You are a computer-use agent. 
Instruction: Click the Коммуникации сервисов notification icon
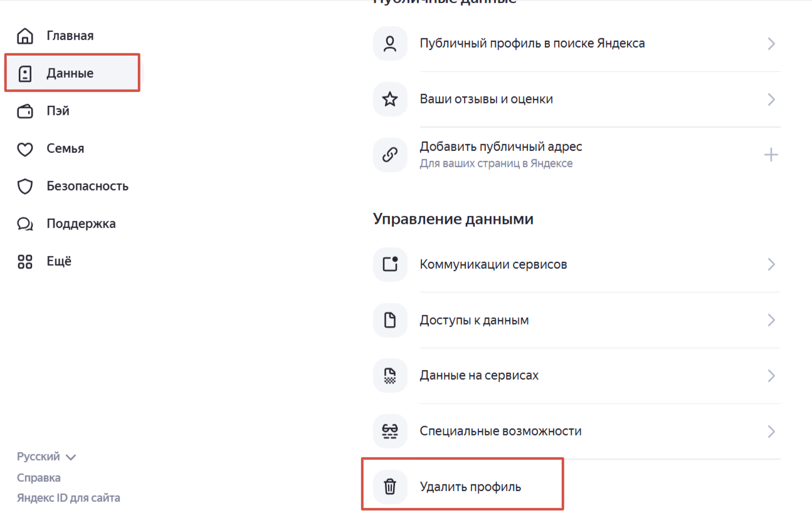390,264
